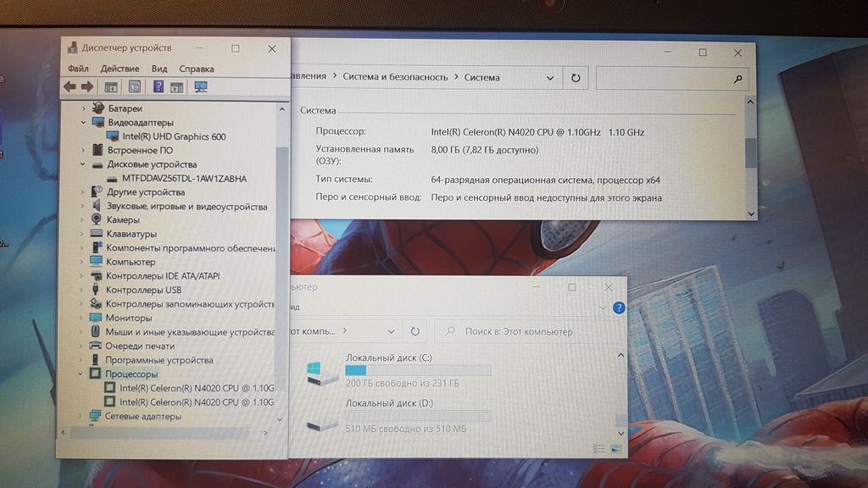Click the D: drive usage bar

[x=418, y=415]
